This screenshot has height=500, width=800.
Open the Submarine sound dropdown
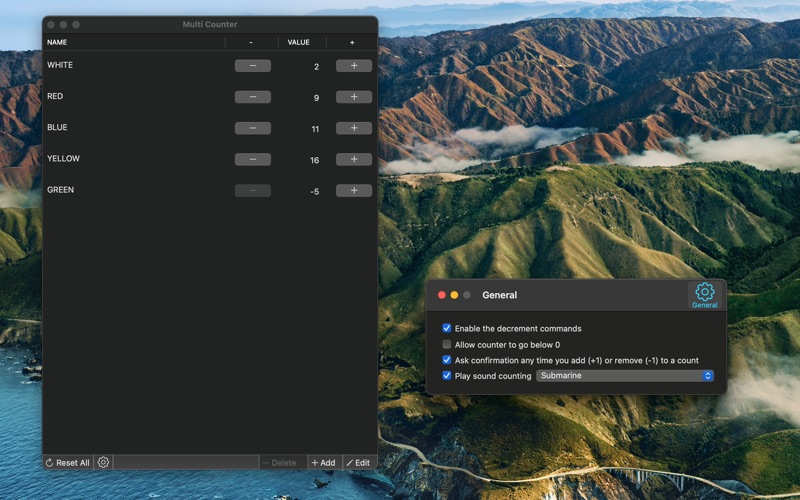(625, 376)
